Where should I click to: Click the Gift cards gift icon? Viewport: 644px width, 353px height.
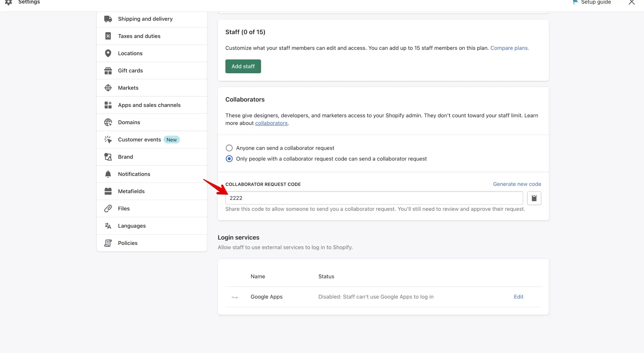pos(108,70)
